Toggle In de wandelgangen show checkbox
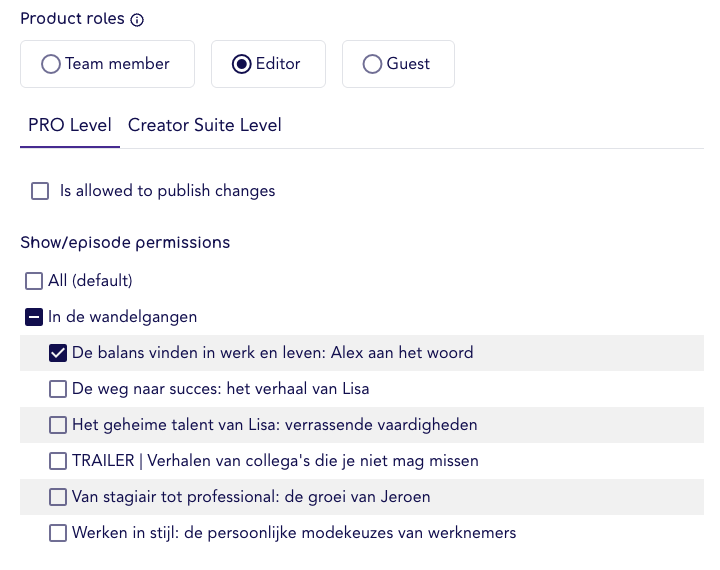The width and height of the screenshot is (720, 570). (x=34, y=317)
